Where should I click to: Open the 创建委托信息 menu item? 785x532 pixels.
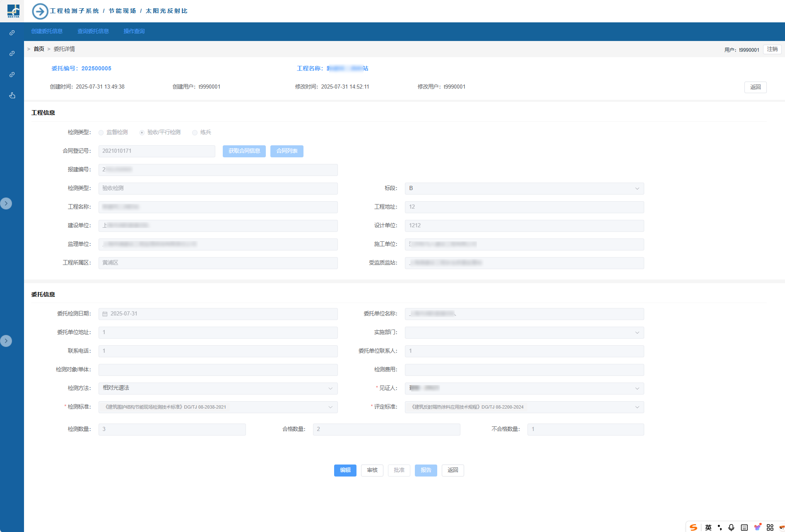point(47,31)
